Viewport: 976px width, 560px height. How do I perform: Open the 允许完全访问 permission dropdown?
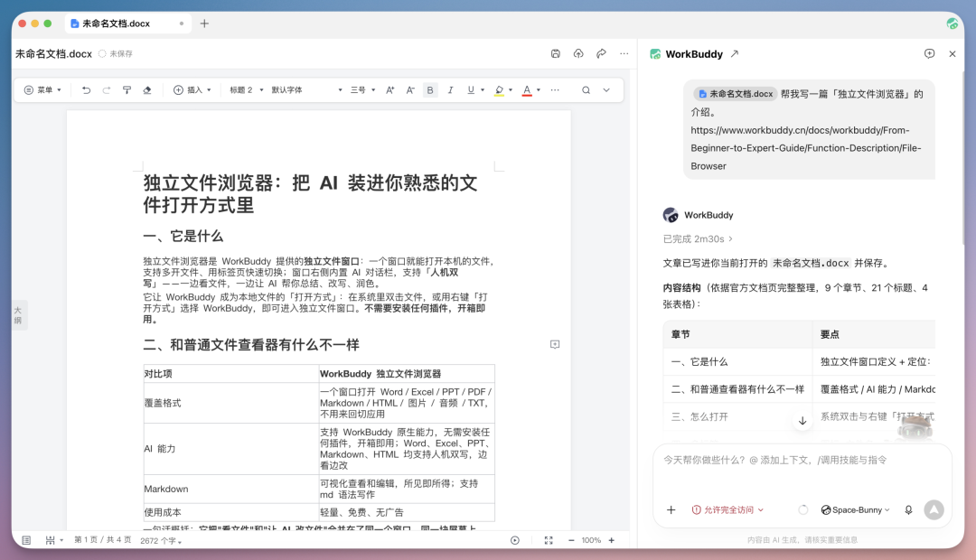[x=727, y=510]
